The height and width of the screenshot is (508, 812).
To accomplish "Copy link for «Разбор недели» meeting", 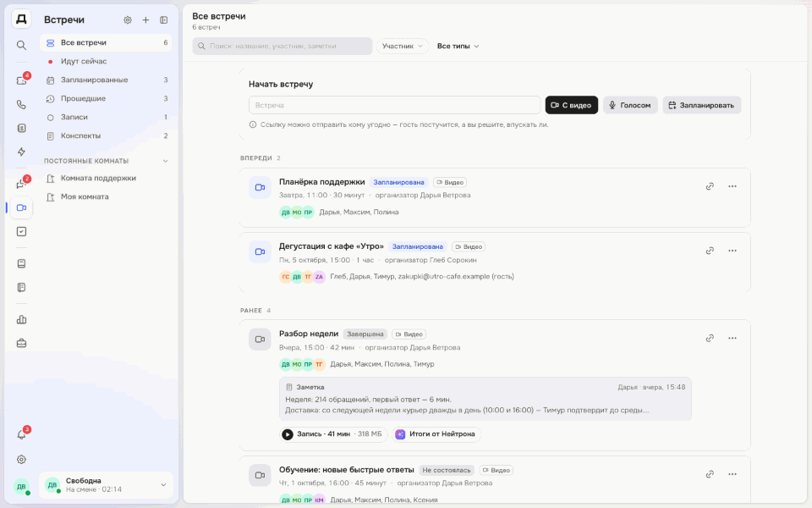I will tap(710, 338).
